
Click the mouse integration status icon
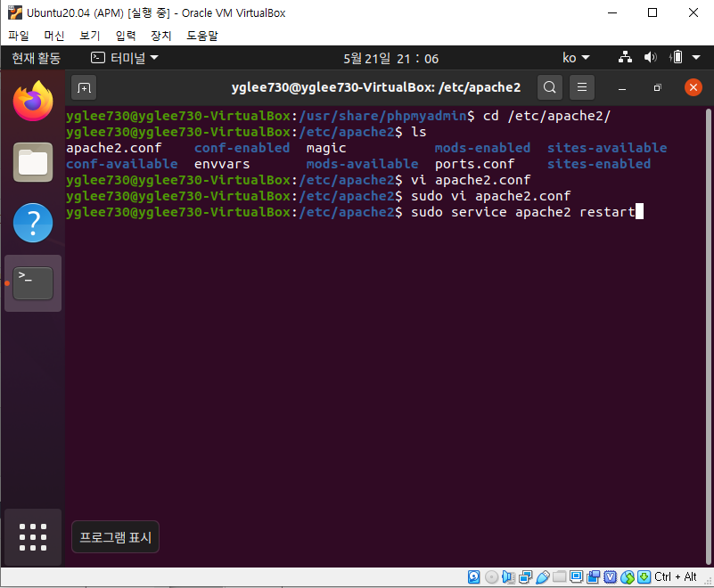pos(627,577)
